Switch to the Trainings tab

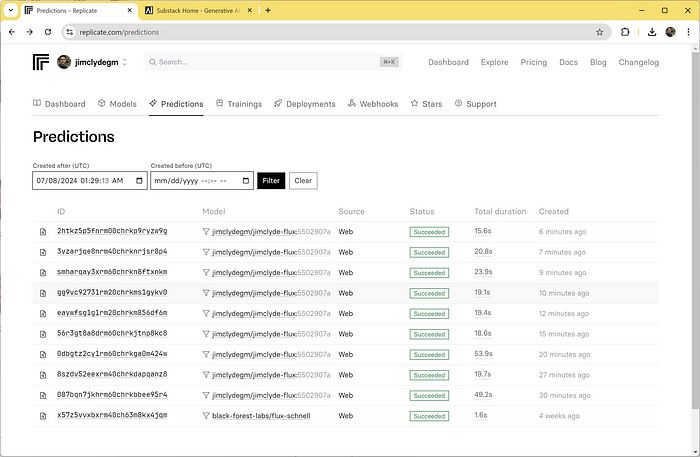pos(239,104)
